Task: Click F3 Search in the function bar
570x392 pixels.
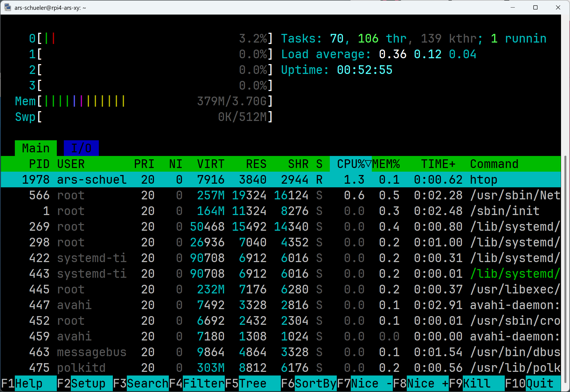Action: 148,383
